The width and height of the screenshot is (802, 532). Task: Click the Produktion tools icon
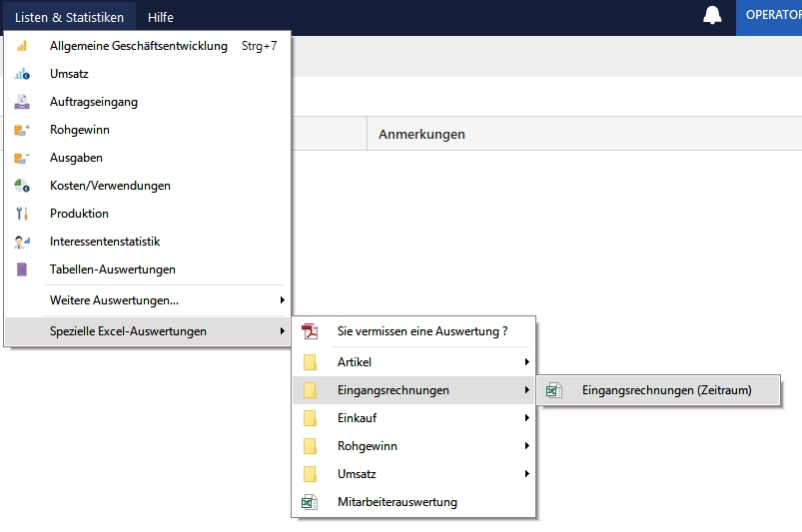pos(22,214)
